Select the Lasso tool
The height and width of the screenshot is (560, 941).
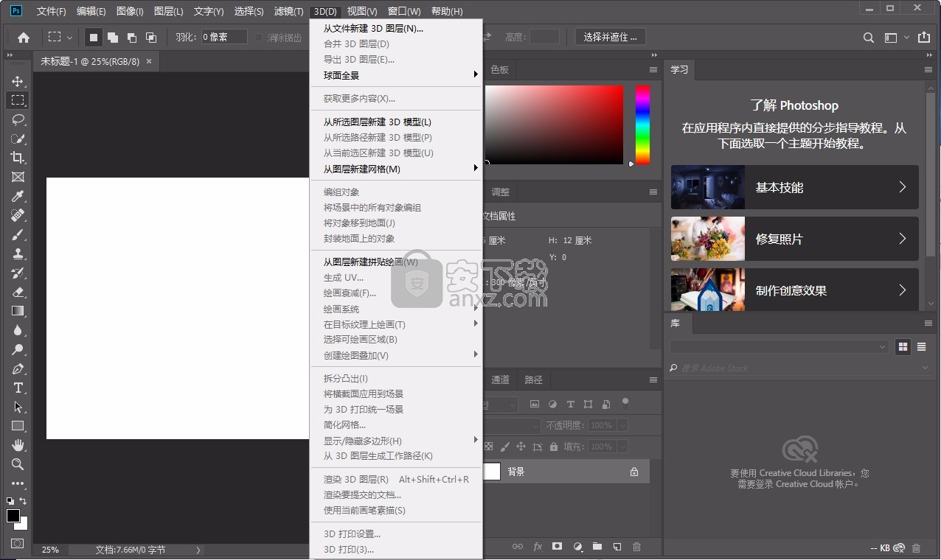(18, 119)
